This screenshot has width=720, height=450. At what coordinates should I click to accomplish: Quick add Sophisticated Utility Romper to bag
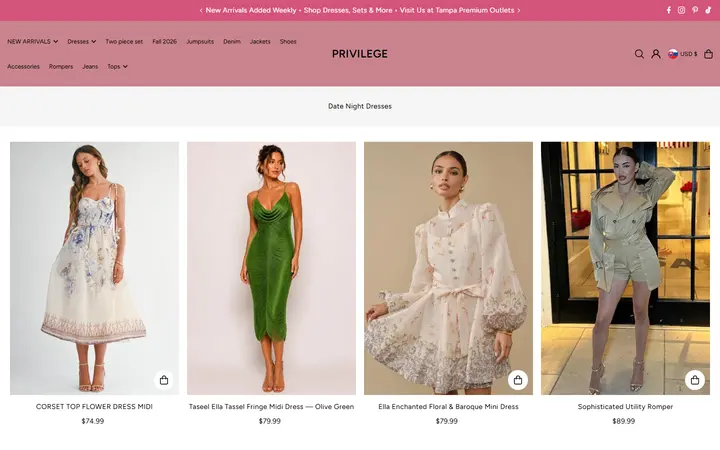pyautogui.click(x=695, y=380)
